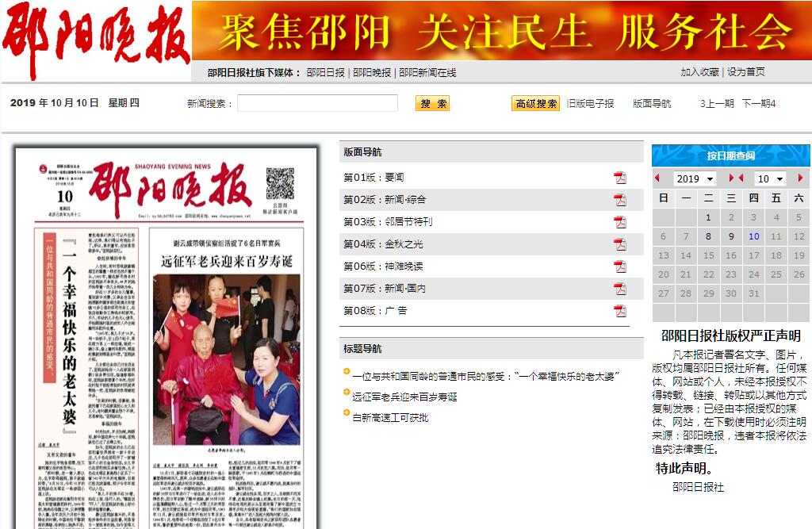Click the 新闻搜索 input field

pos(317,103)
